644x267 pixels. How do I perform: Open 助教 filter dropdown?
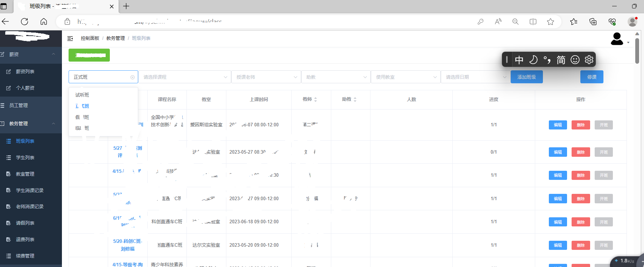pyautogui.click(x=336, y=77)
